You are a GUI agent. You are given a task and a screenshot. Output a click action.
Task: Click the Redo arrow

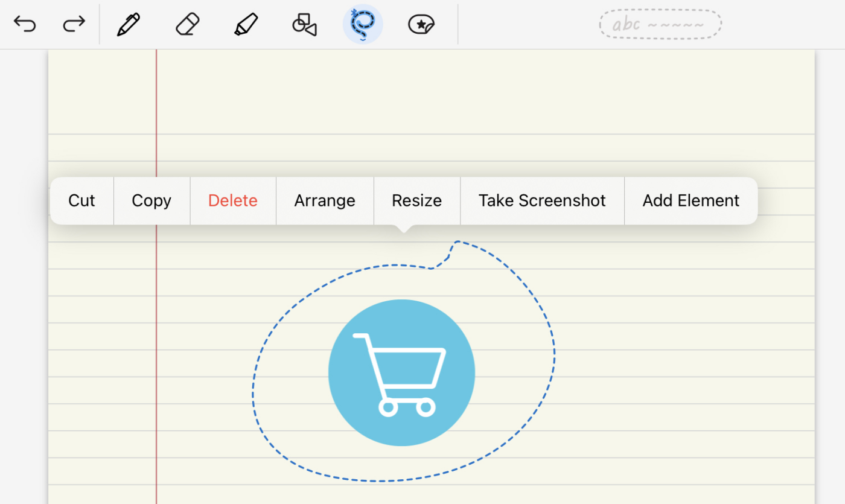point(73,24)
